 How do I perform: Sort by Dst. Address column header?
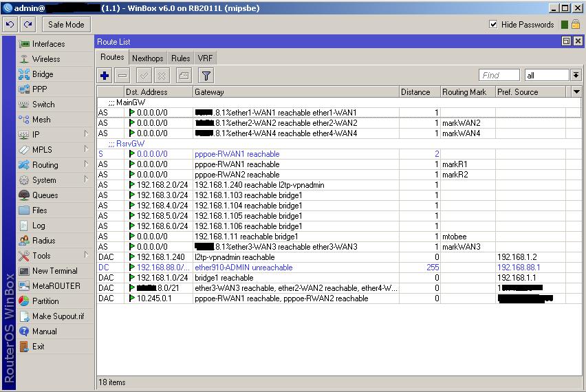[158, 92]
